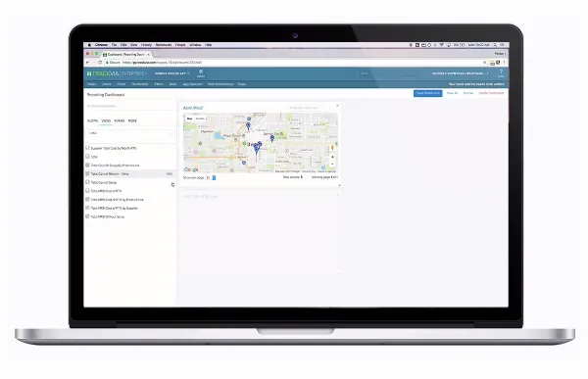
Task: Bookmark this page with the star icon
Action: tap(484, 63)
